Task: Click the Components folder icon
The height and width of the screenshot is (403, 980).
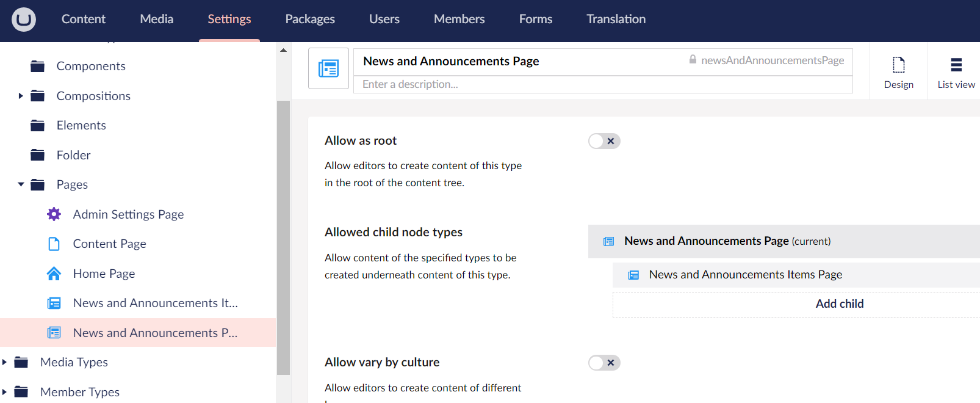Action: 38,66
